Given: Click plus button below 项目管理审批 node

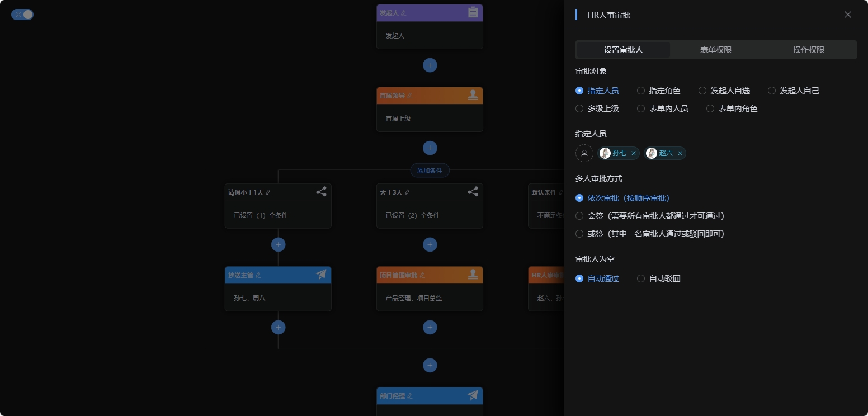Looking at the screenshot, I should tap(430, 328).
